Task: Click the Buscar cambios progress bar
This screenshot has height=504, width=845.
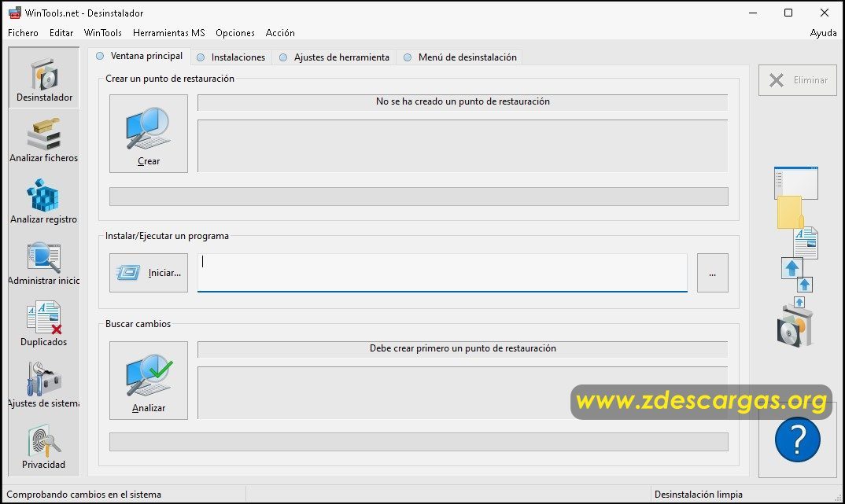Action: [419, 442]
